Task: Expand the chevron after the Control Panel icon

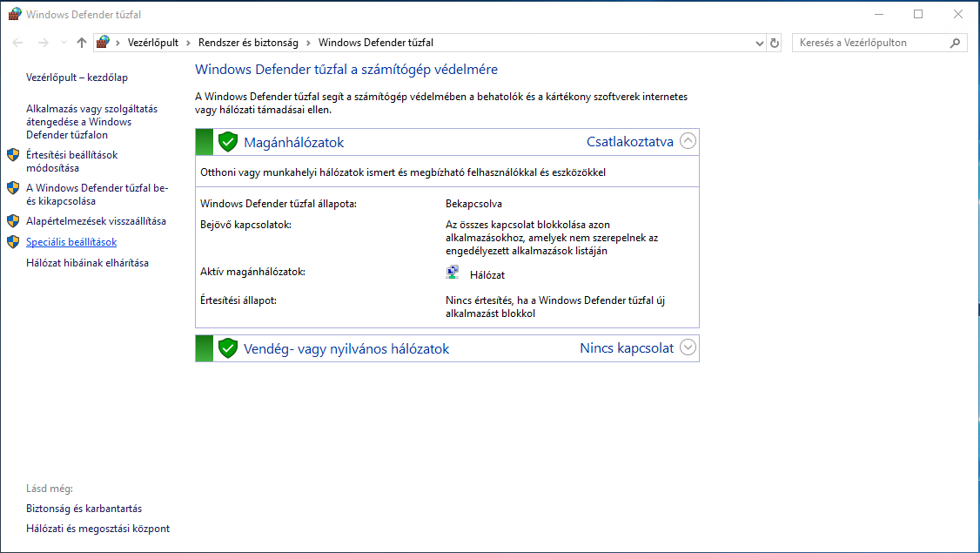Action: [117, 43]
